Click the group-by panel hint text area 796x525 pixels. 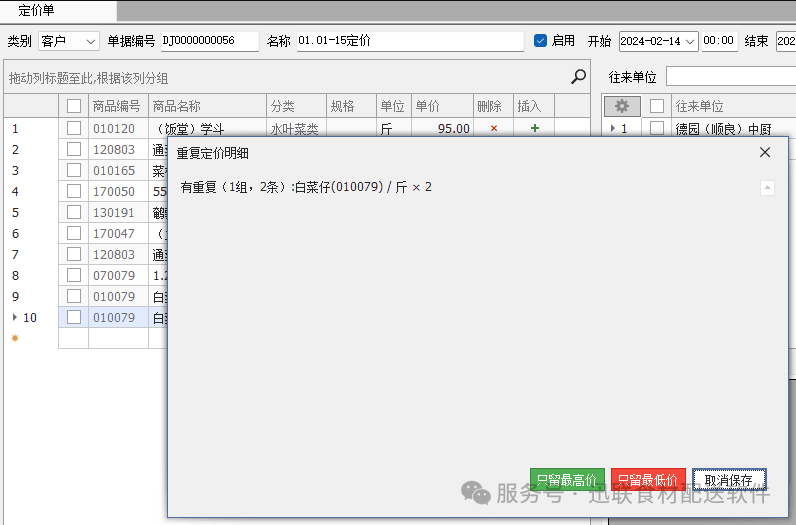(89, 78)
